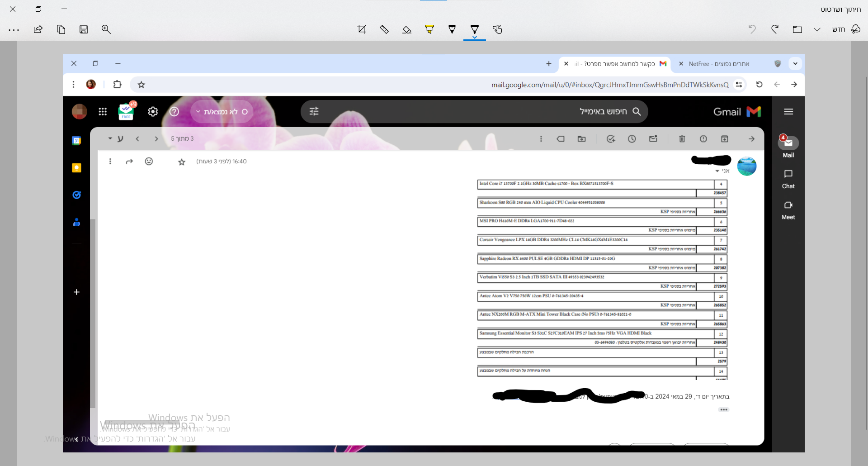Select the eraser tool
868x466 pixels.
click(407, 29)
